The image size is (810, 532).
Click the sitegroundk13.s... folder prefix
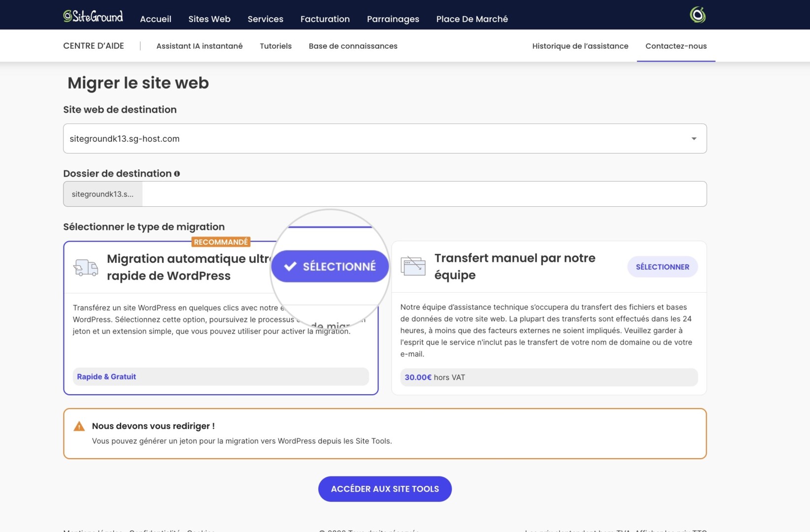coord(103,194)
